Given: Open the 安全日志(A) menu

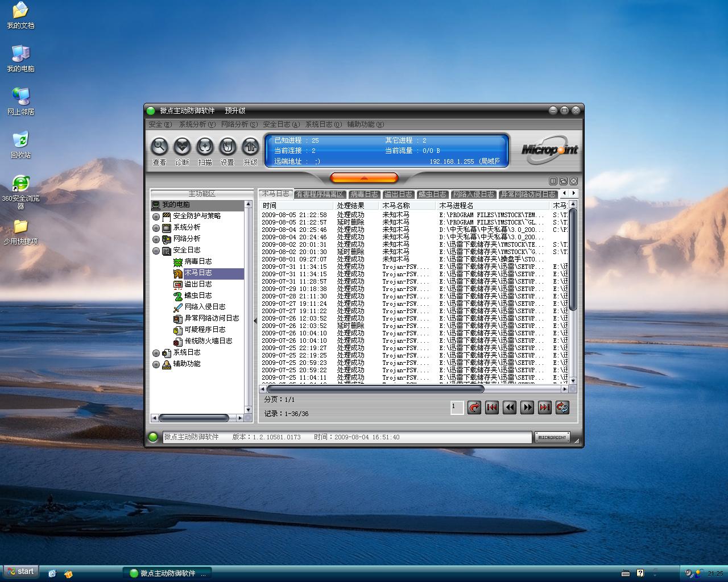Looking at the screenshot, I should tap(281, 124).
